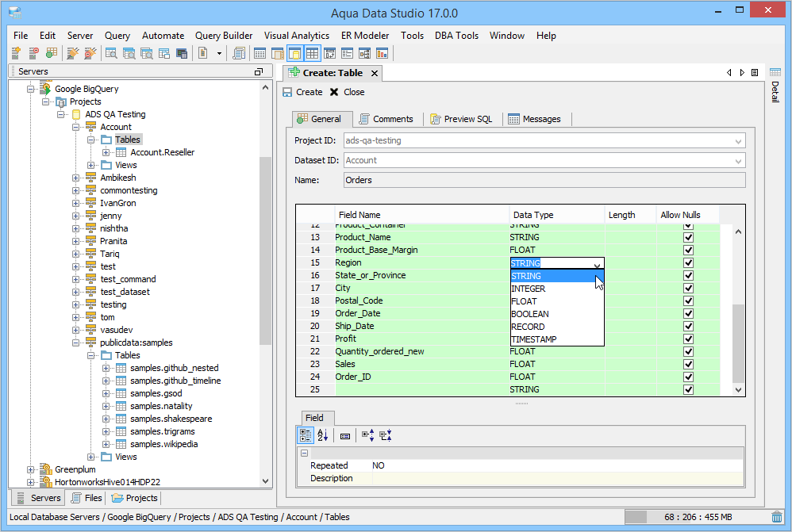Click the Expand All icon in Field panel

(367, 435)
